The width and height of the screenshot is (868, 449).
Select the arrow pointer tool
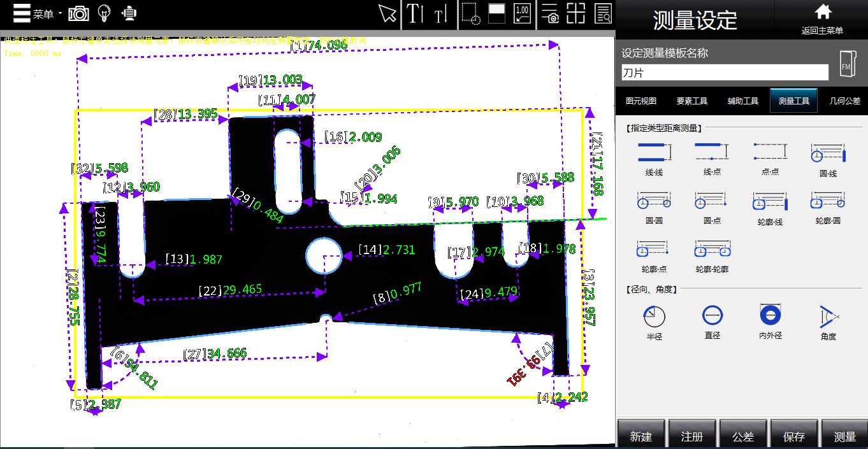[387, 13]
